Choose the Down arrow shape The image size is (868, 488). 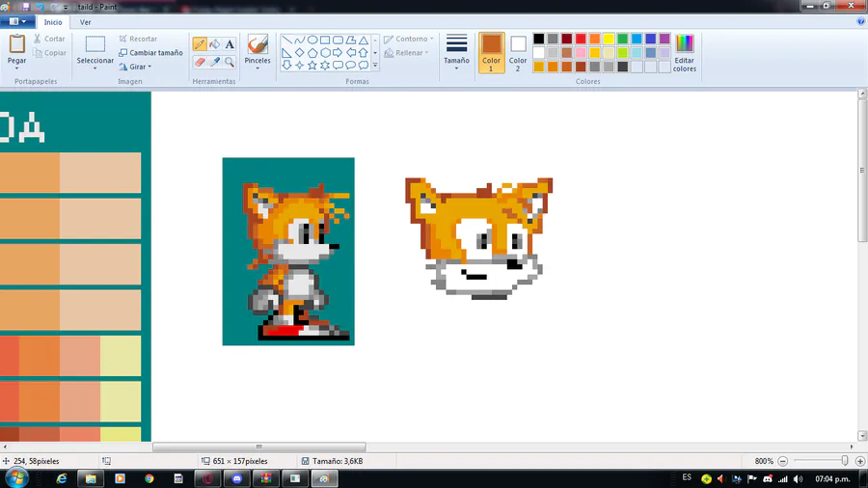click(x=286, y=66)
